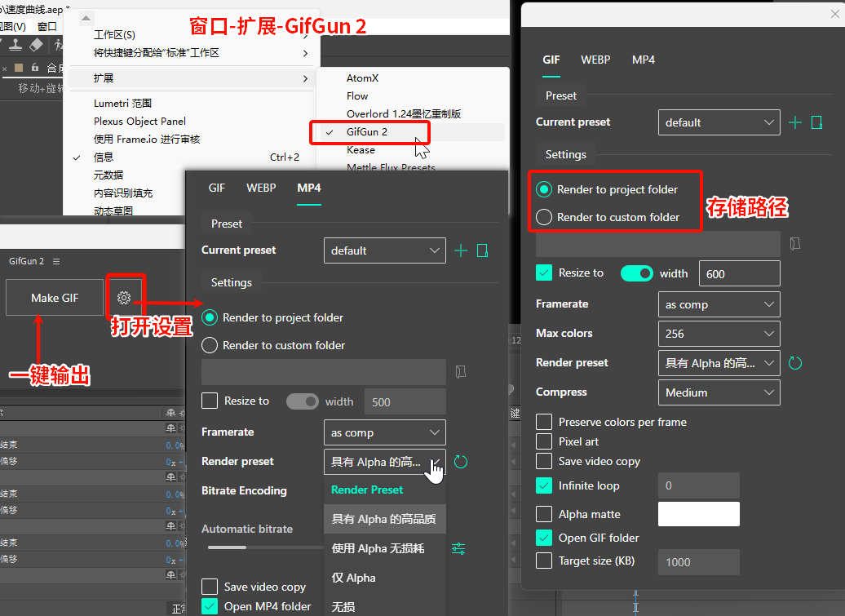Click Target size field showing 1000

click(x=699, y=562)
